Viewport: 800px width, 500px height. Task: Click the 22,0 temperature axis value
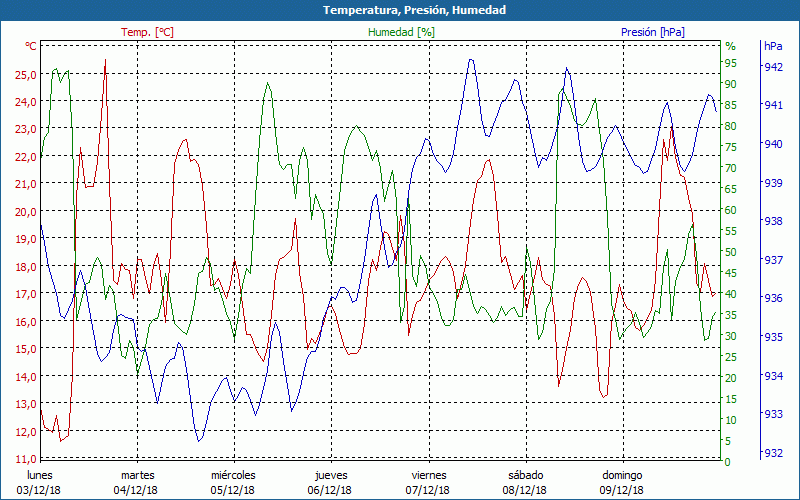point(26,157)
